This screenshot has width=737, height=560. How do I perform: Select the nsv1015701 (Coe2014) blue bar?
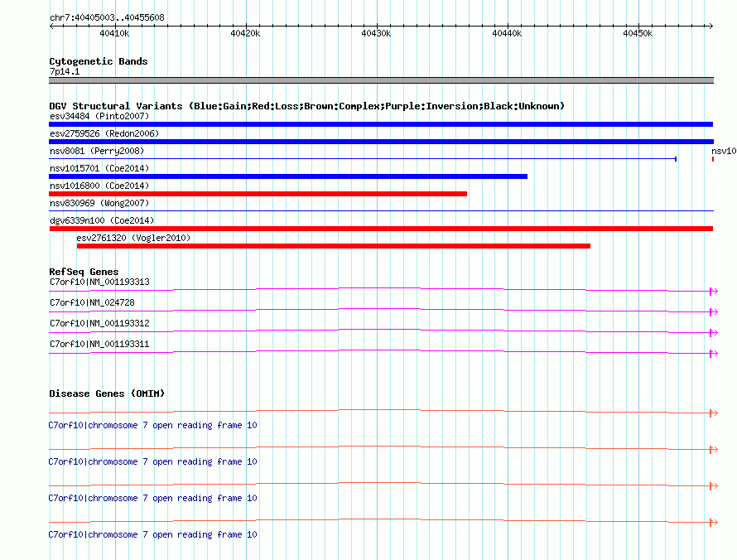pyautogui.click(x=288, y=176)
